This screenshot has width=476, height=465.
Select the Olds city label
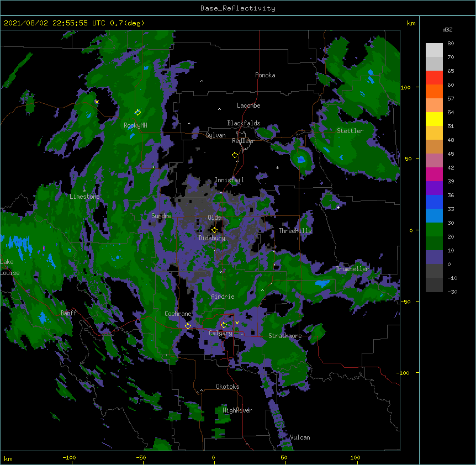(214, 218)
